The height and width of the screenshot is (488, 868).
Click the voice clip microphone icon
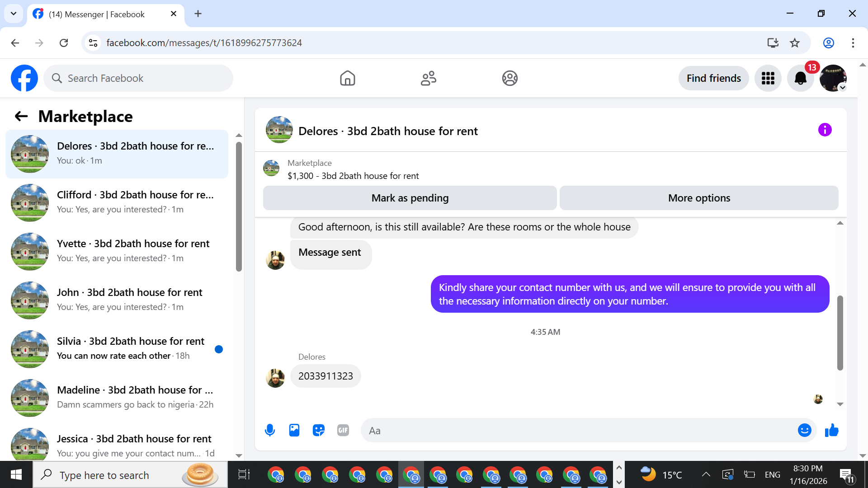coord(270,430)
